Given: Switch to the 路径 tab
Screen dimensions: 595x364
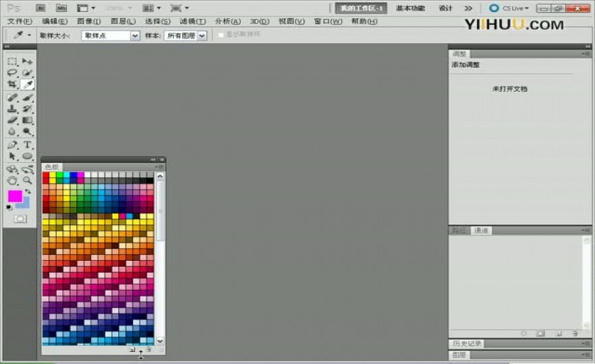Looking at the screenshot, I should [459, 231].
